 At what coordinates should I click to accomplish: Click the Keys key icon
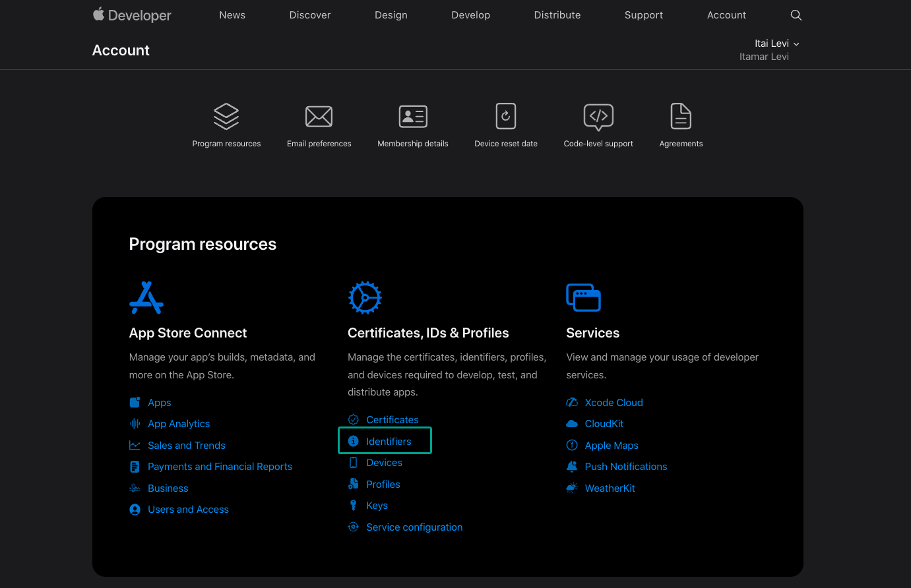click(354, 505)
